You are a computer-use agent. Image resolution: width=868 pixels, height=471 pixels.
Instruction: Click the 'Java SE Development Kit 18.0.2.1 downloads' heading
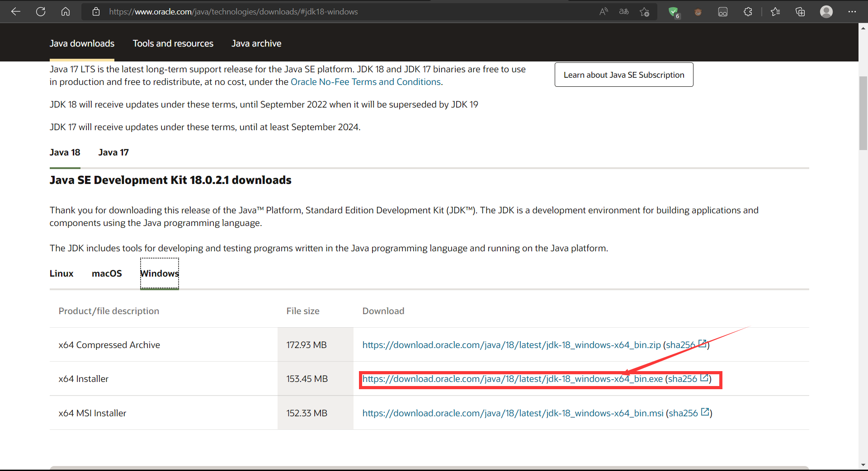pos(170,180)
